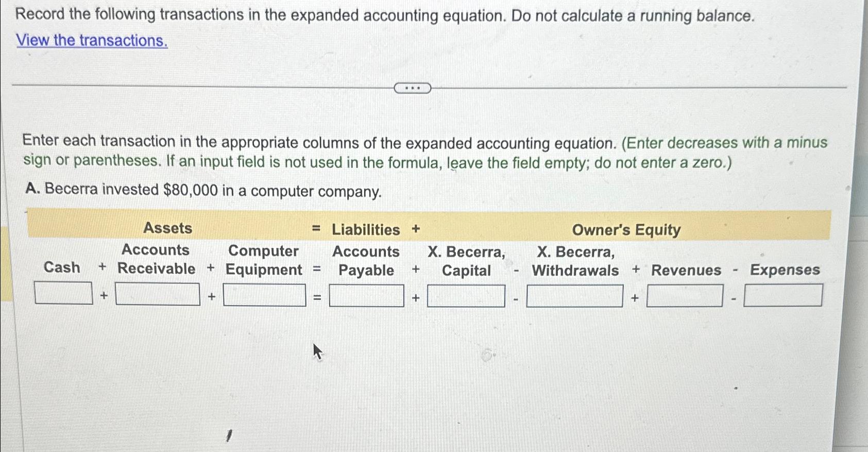Click the Computer Equipment input field
868x452 pixels.
click(264, 294)
